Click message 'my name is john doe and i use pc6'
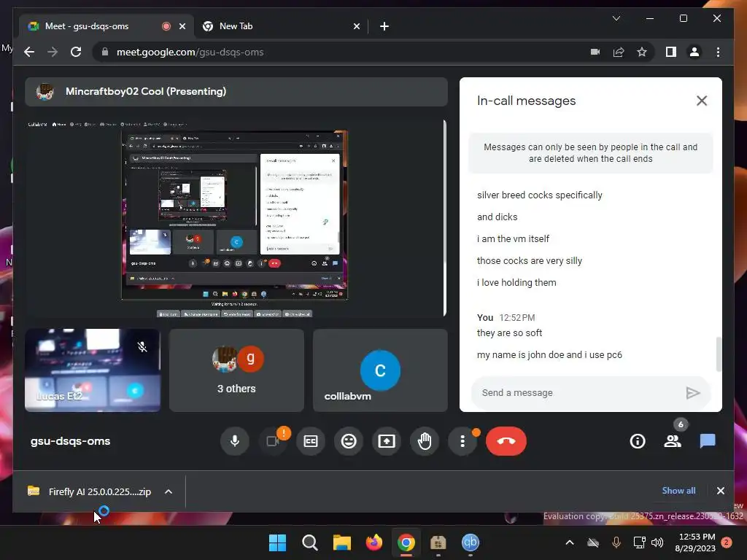The width and height of the screenshot is (747, 560). point(549,355)
